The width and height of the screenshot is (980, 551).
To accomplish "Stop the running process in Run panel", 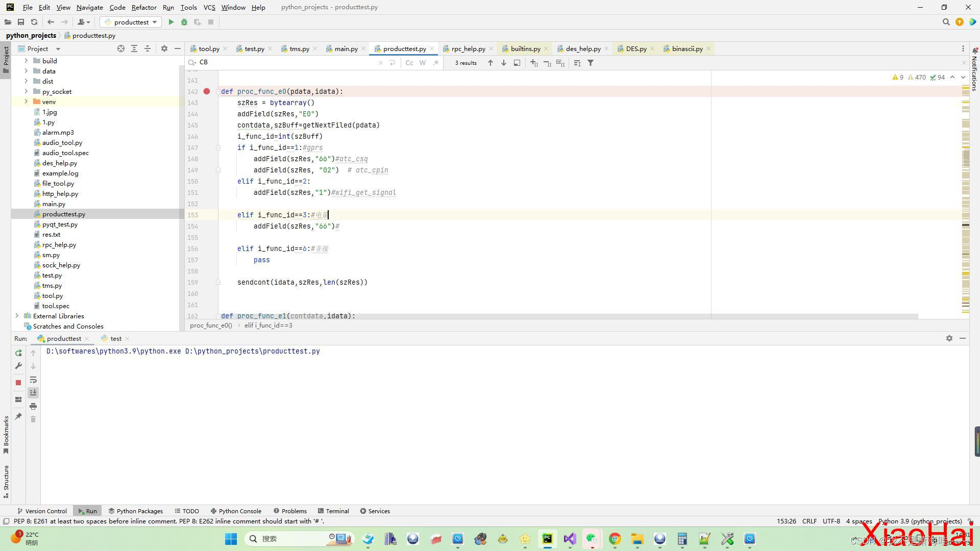I will click(x=18, y=383).
